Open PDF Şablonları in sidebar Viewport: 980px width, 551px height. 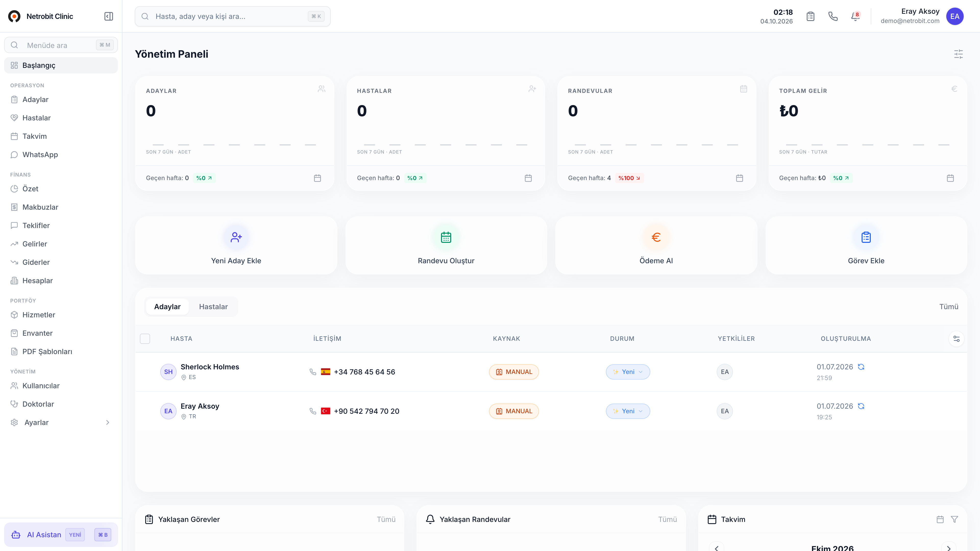click(61, 352)
